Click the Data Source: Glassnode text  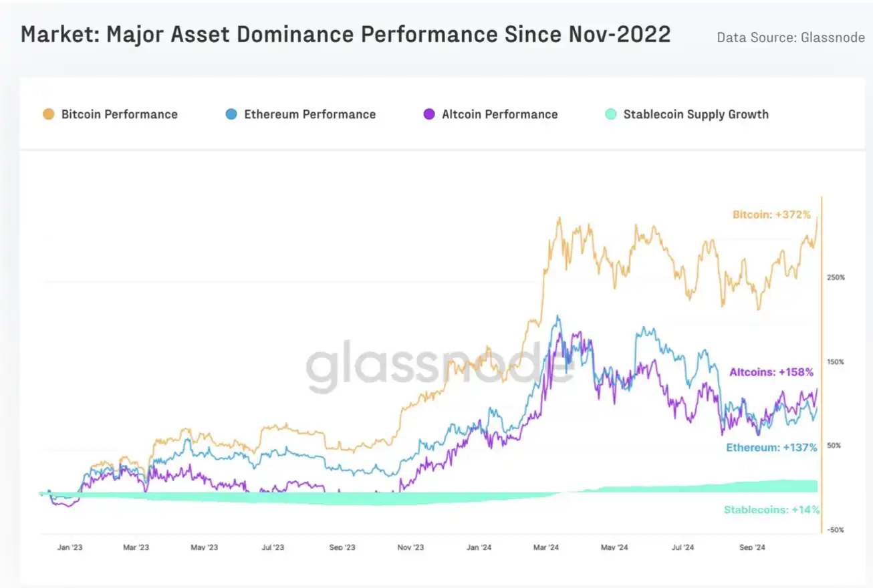791,37
